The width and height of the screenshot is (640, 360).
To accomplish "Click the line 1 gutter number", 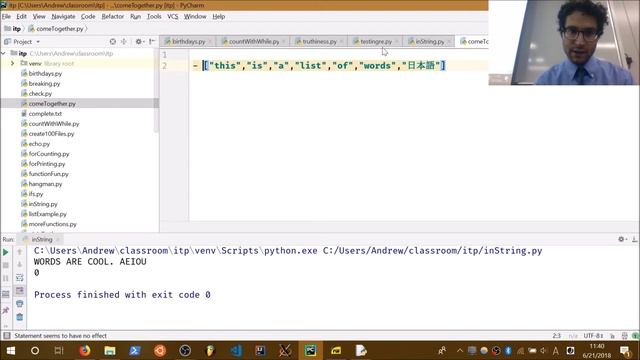I will click(164, 55).
